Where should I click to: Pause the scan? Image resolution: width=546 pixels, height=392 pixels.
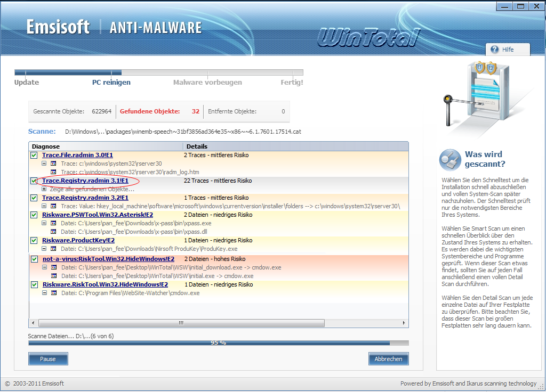[48, 359]
